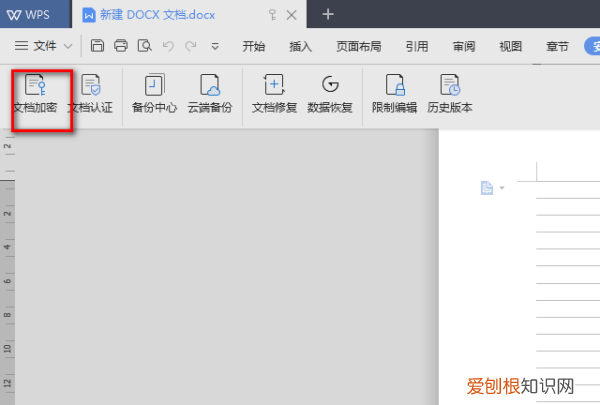The height and width of the screenshot is (405, 600).
Task: Expand the dropdown arrow next to paragraph icon
Action: (x=502, y=188)
